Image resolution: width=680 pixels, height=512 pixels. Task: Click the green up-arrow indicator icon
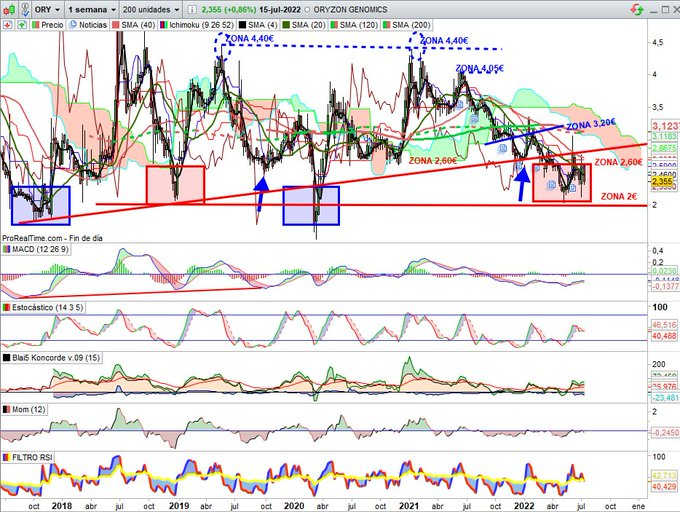click(x=21, y=25)
